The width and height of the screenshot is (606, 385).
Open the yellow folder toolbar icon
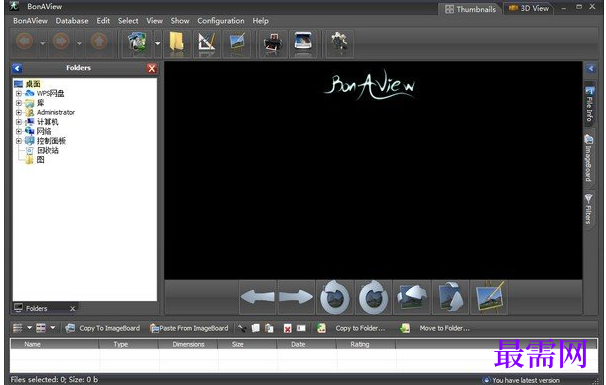pos(177,42)
